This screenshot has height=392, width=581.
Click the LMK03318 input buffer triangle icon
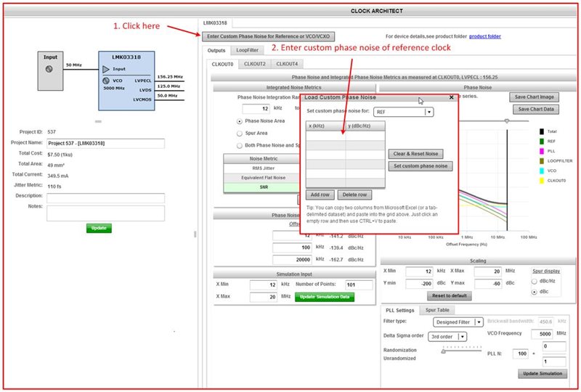(106, 69)
